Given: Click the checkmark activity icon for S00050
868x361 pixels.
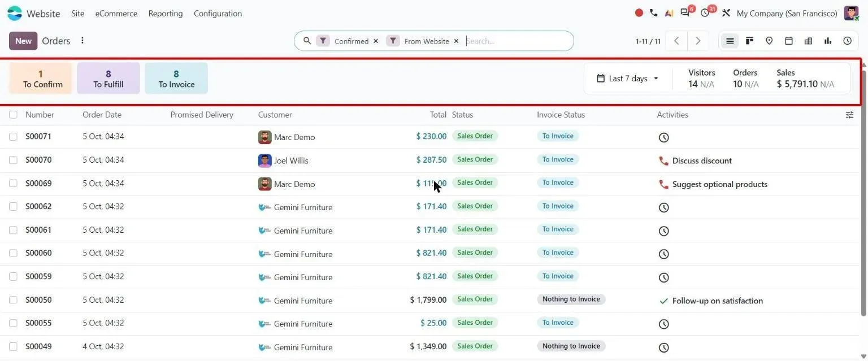Looking at the screenshot, I should point(664,301).
